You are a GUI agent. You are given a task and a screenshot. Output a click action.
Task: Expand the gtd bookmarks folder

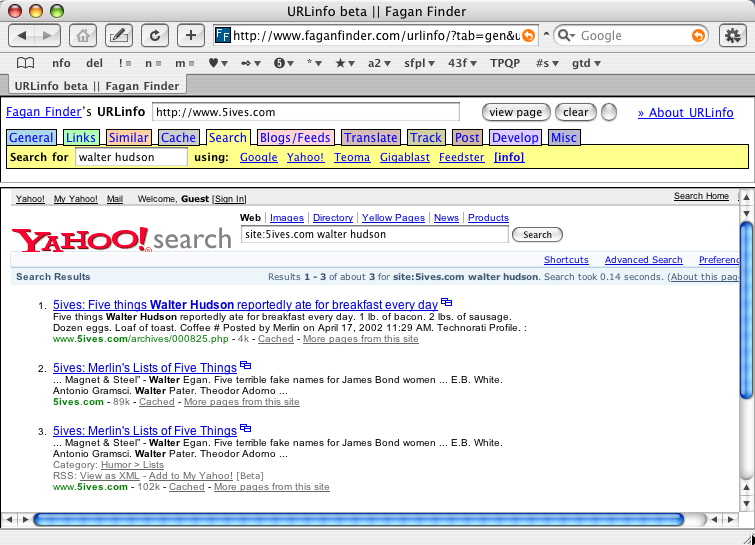586,63
